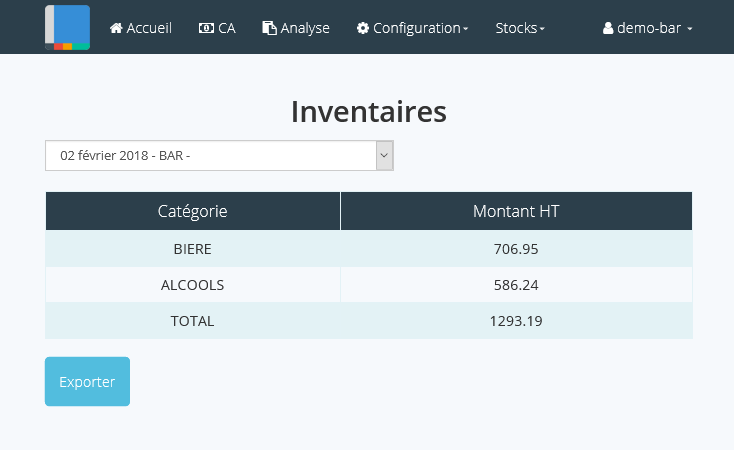Screen dimensions: 734x450
Task: Click the book logo icon
Action: click(x=67, y=27)
